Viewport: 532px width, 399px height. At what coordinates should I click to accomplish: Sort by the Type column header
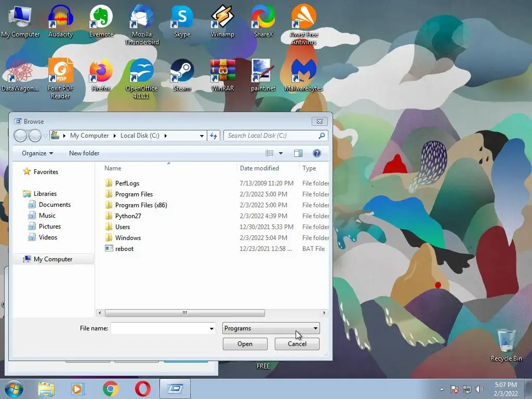tap(309, 168)
